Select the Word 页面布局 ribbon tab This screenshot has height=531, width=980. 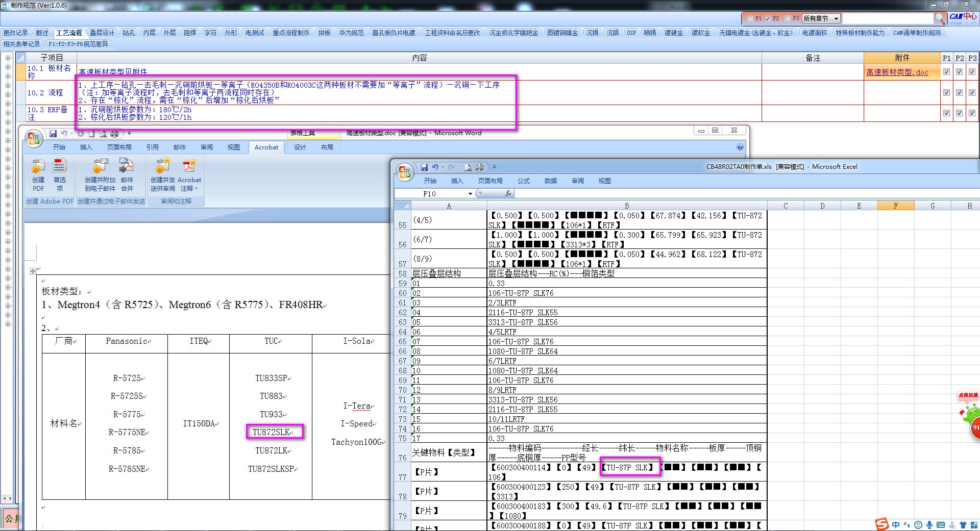click(x=119, y=147)
